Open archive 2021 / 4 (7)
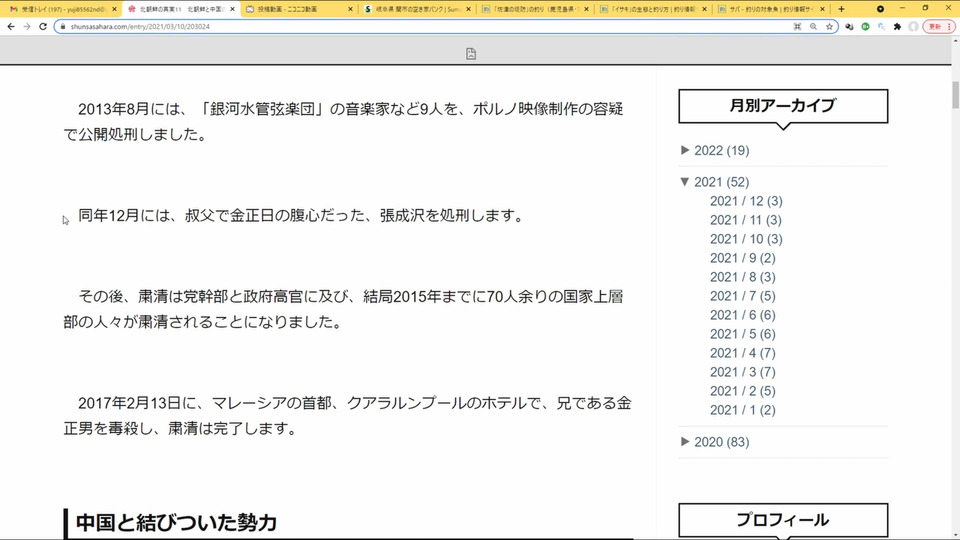The height and width of the screenshot is (540, 960). pos(743,353)
